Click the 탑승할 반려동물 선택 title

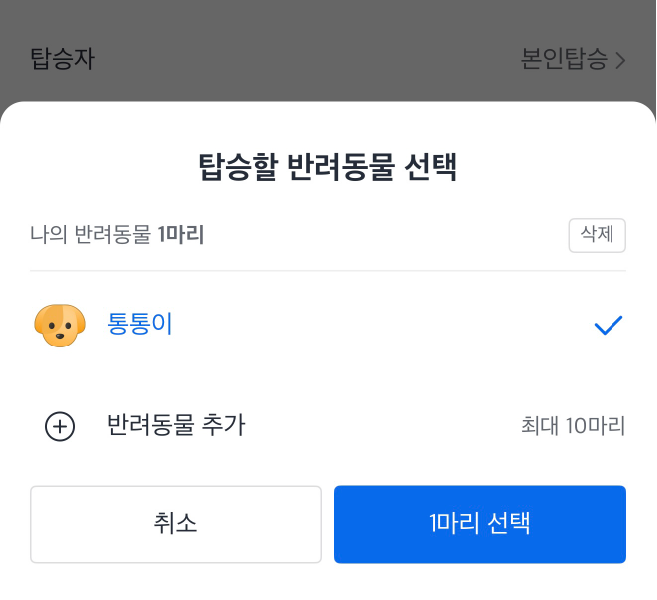[x=328, y=167]
